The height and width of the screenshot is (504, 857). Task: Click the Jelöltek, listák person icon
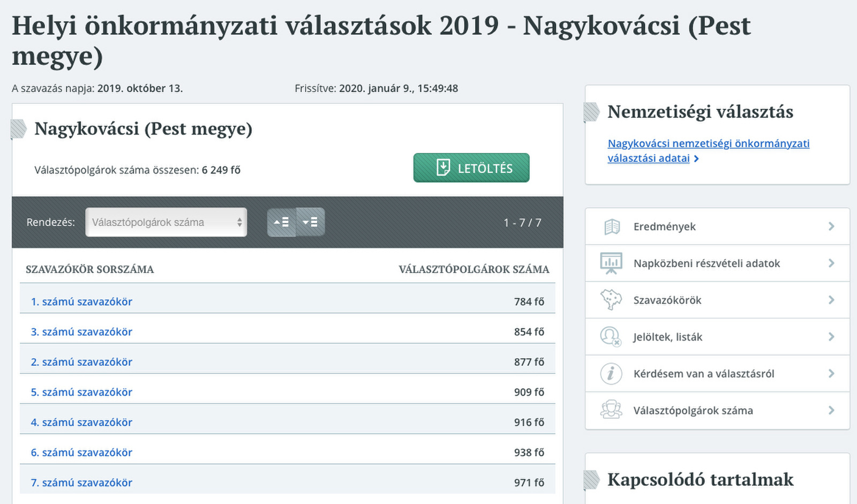click(611, 337)
